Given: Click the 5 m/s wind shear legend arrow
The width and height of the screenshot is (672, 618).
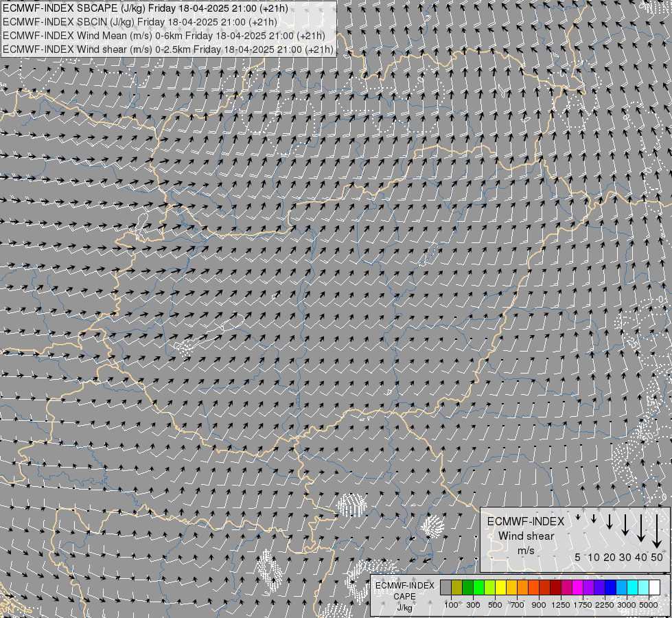Looking at the screenshot, I should 578,517.
